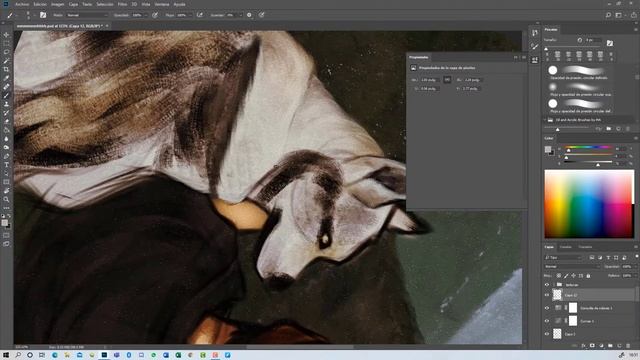Toggle lock transparent pixels in Capas panel

click(559, 276)
